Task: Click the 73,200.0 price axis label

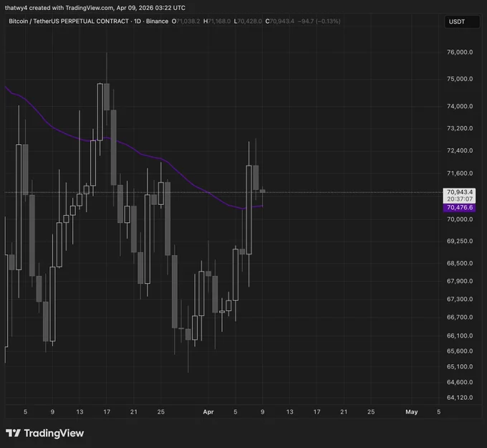Action: (x=460, y=128)
